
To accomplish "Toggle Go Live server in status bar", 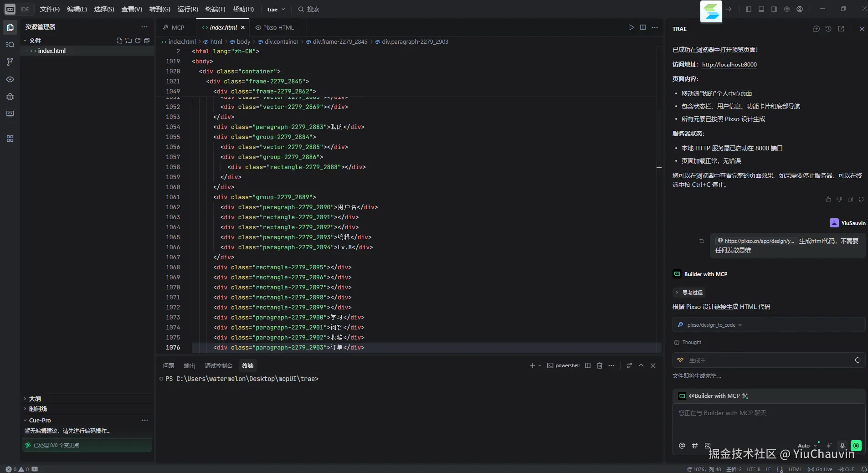I will click(x=820, y=469).
